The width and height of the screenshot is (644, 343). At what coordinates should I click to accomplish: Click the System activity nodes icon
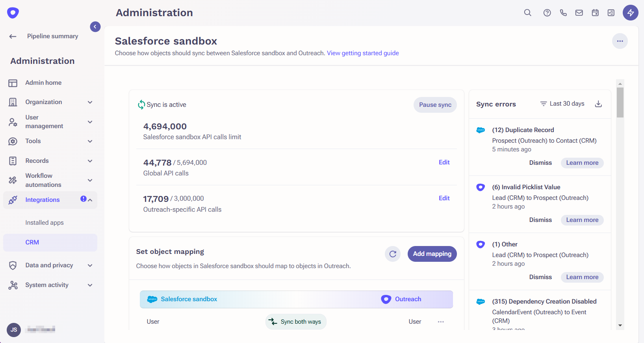tap(13, 285)
